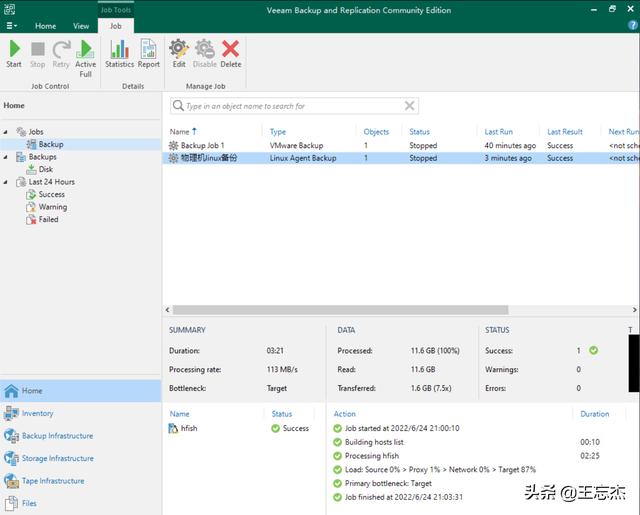Click the Stop job icon
This screenshot has height=515, width=640.
38,53
